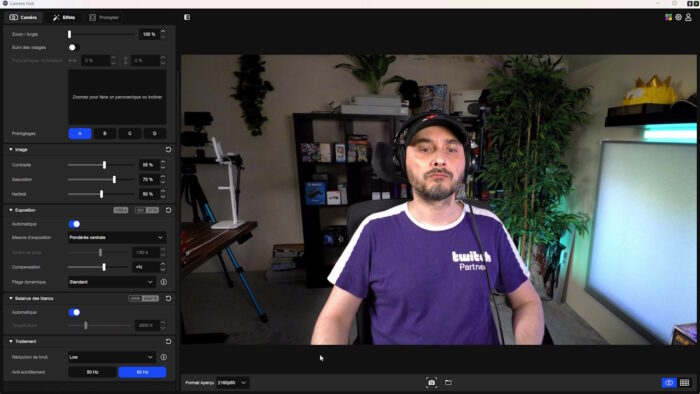Take a snapshot with the camera icon
The width and height of the screenshot is (700, 394).
[x=431, y=382]
